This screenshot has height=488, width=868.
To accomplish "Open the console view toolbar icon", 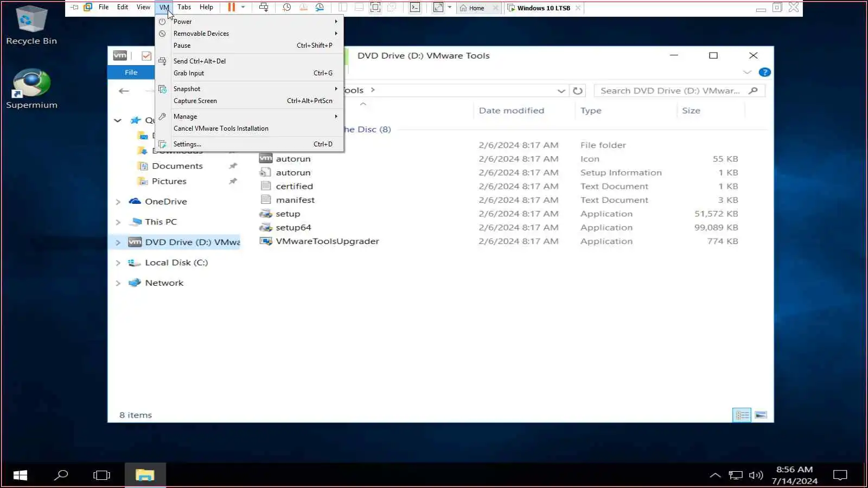I will [x=415, y=8].
